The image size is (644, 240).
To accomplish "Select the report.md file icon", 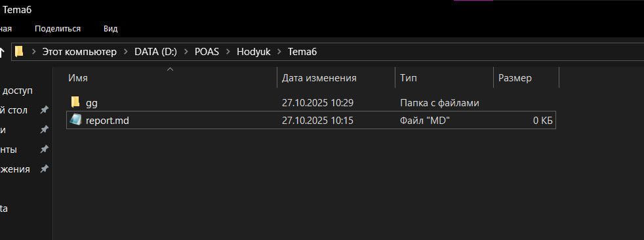I will coord(75,120).
